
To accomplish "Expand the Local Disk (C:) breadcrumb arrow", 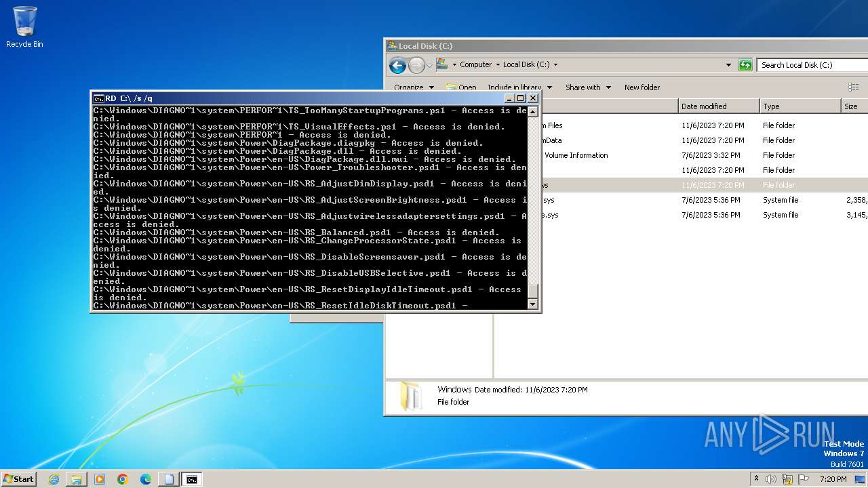I will point(555,65).
